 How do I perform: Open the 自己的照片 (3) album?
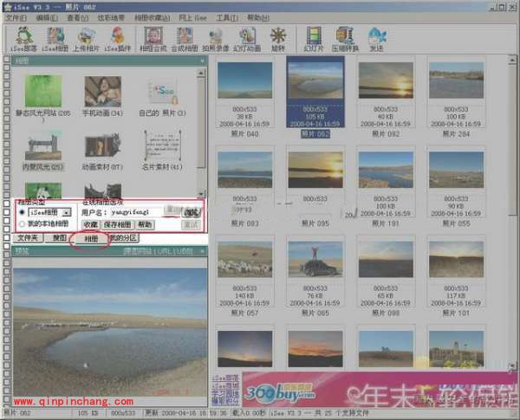162,96
